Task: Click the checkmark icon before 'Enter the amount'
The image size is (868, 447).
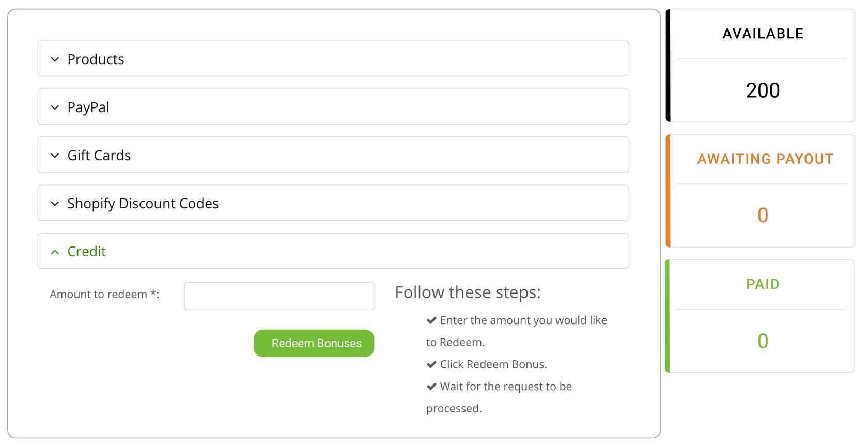Action: pos(431,320)
